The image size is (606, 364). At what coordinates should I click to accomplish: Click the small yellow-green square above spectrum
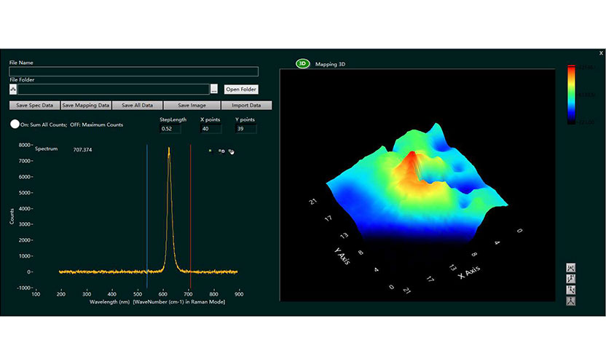point(210,151)
